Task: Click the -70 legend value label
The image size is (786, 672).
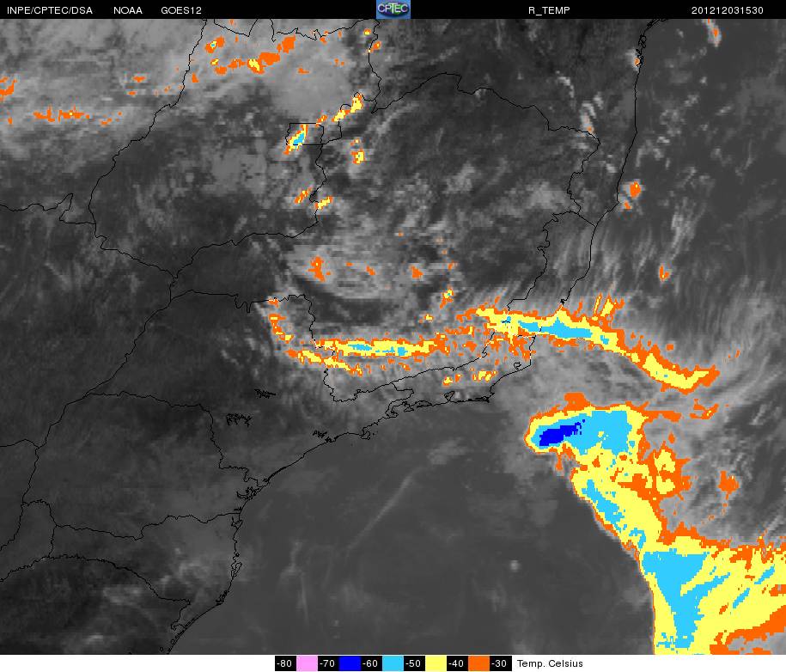Action: 328,663
